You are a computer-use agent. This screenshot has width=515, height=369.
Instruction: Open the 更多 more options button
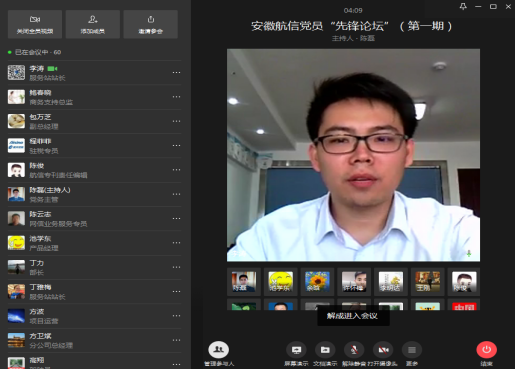pyautogui.click(x=412, y=354)
